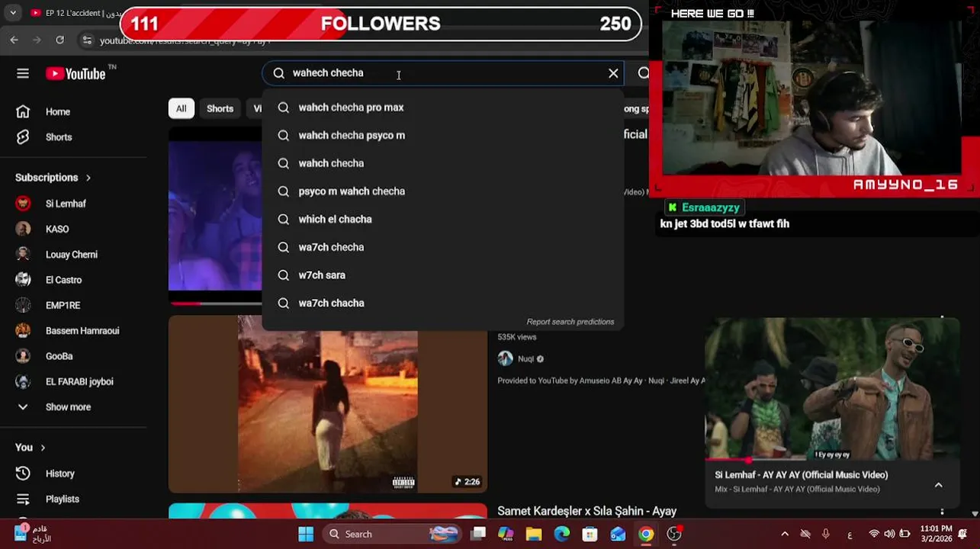Click 'Report search predictions' link
The height and width of the screenshot is (549, 980).
pos(570,322)
